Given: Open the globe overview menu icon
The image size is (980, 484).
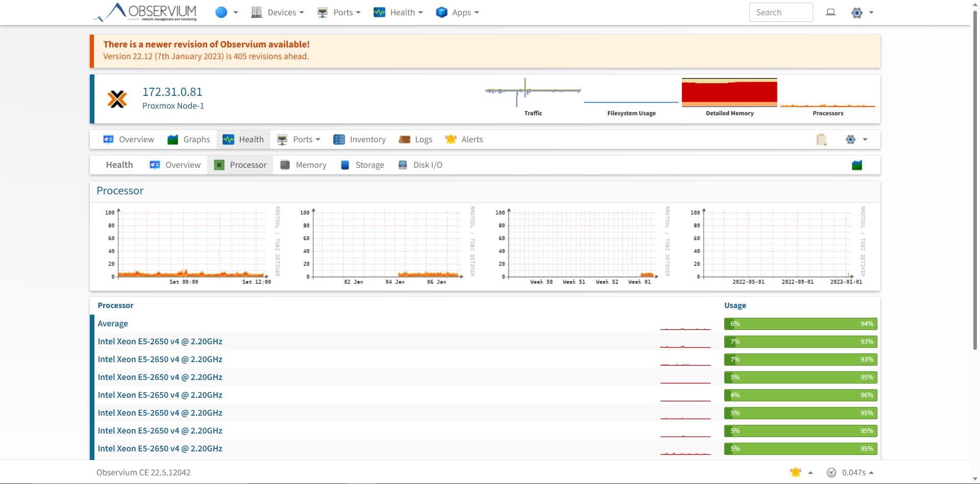Looking at the screenshot, I should tap(221, 12).
